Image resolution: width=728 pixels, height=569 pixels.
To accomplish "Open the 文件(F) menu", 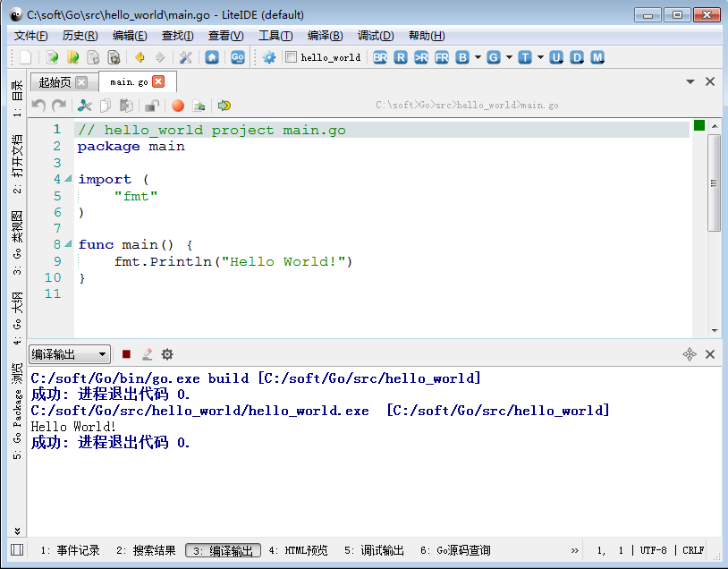I will [30, 36].
